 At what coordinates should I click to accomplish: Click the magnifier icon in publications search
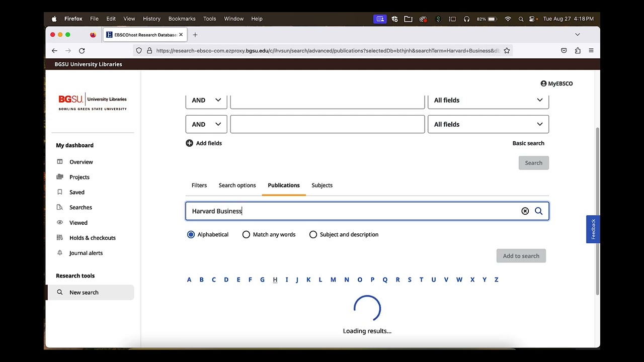(538, 211)
